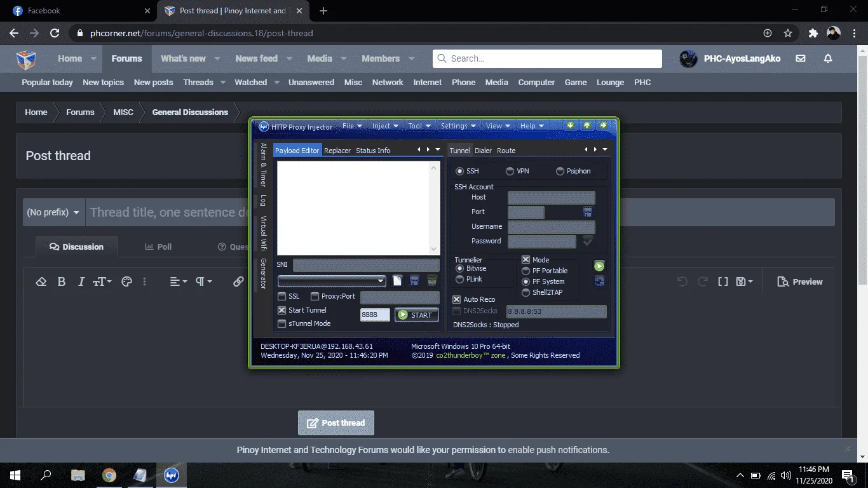Open the Poll tab of the thread form
The width and height of the screenshot is (868, 488).
click(x=158, y=247)
